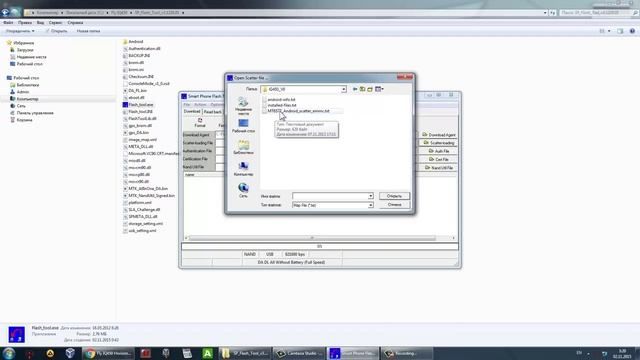The width and height of the screenshot is (640, 360).
Task: Click Recent Places icon in dialog sidebar
Action: [243, 106]
